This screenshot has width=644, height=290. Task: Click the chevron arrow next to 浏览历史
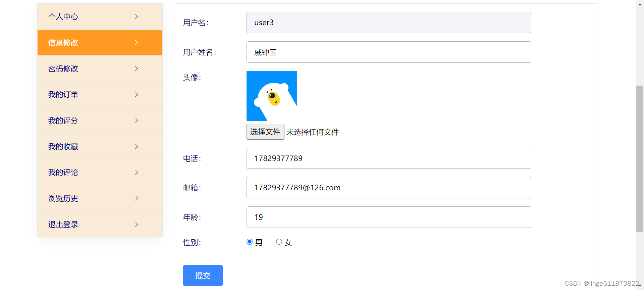tap(137, 198)
